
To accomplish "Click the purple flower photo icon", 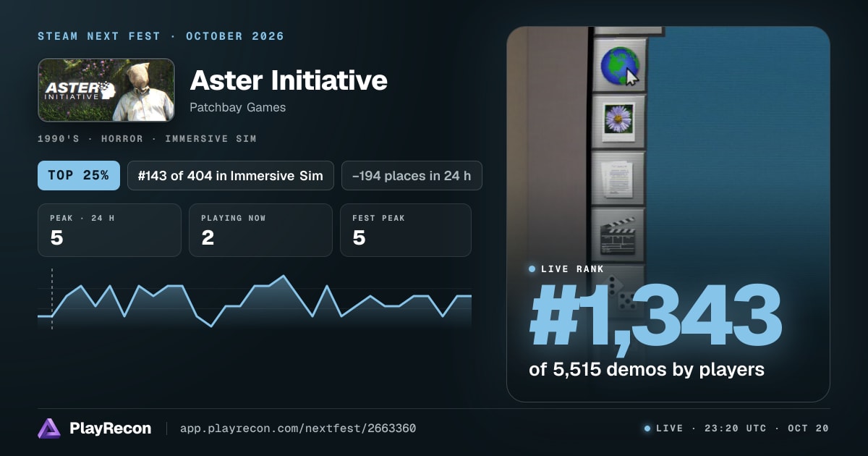I will click(618, 119).
